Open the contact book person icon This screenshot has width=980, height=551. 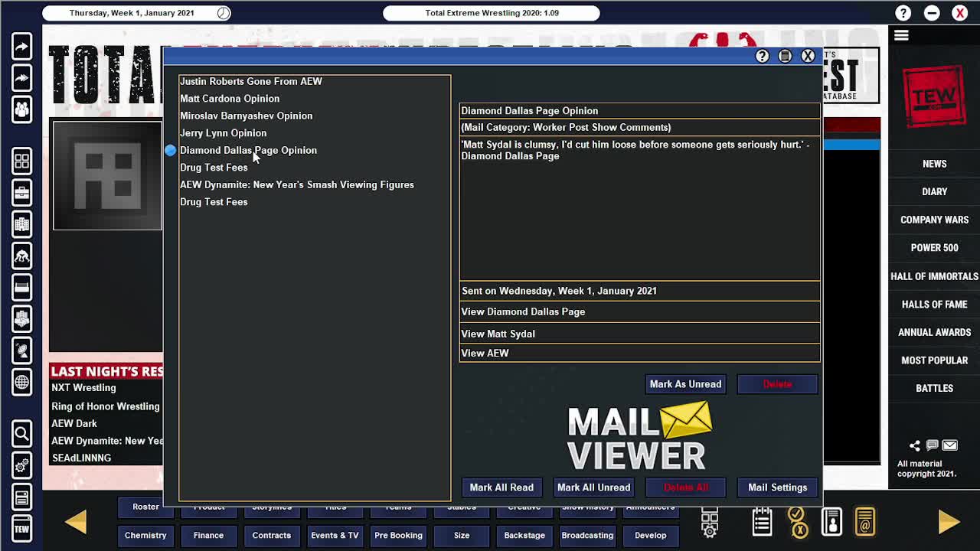tap(831, 522)
